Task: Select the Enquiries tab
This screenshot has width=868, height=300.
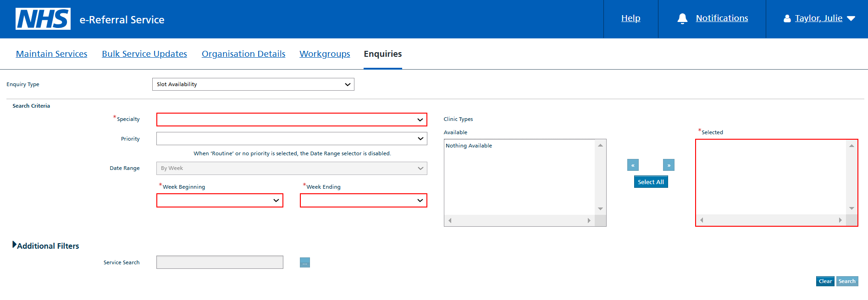Action: click(x=383, y=54)
